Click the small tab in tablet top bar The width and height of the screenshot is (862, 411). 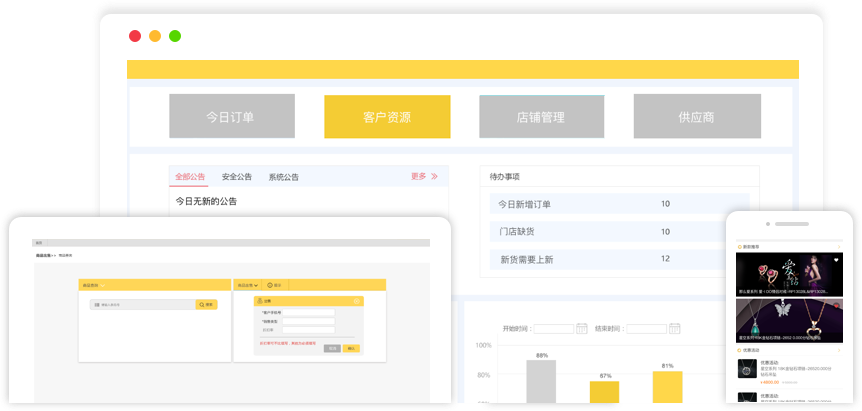(40, 242)
